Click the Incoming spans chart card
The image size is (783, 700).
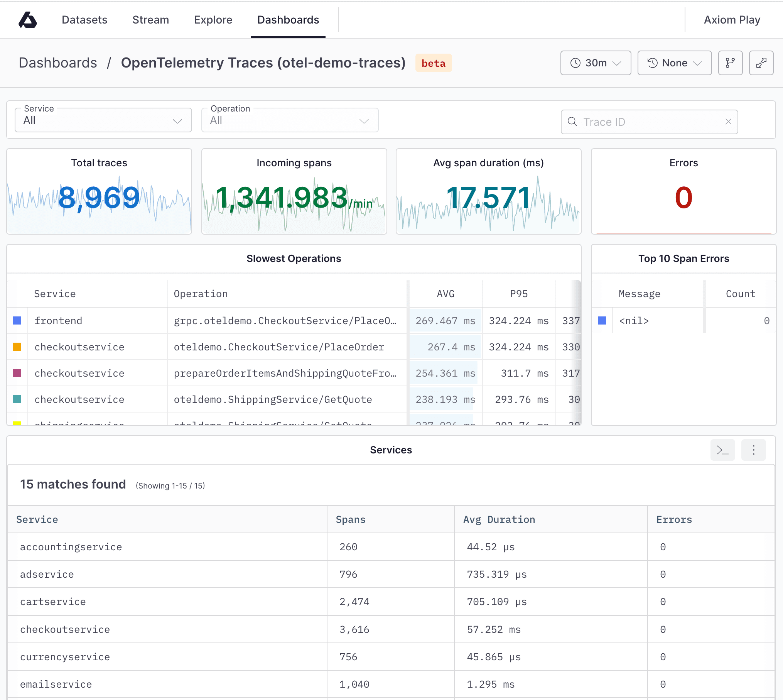[x=294, y=191]
